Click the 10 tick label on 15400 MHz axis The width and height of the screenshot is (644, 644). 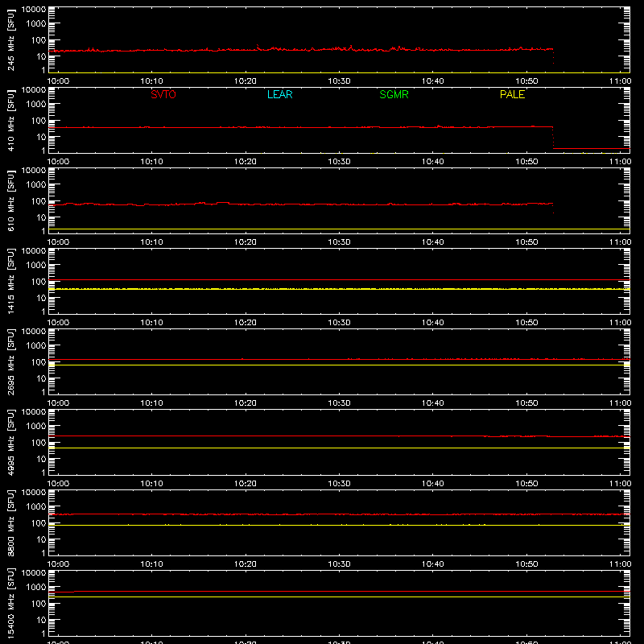pyautogui.click(x=41, y=620)
